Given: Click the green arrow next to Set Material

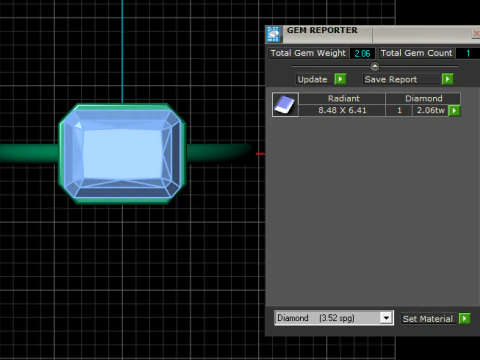Looking at the screenshot, I should pos(464,318).
